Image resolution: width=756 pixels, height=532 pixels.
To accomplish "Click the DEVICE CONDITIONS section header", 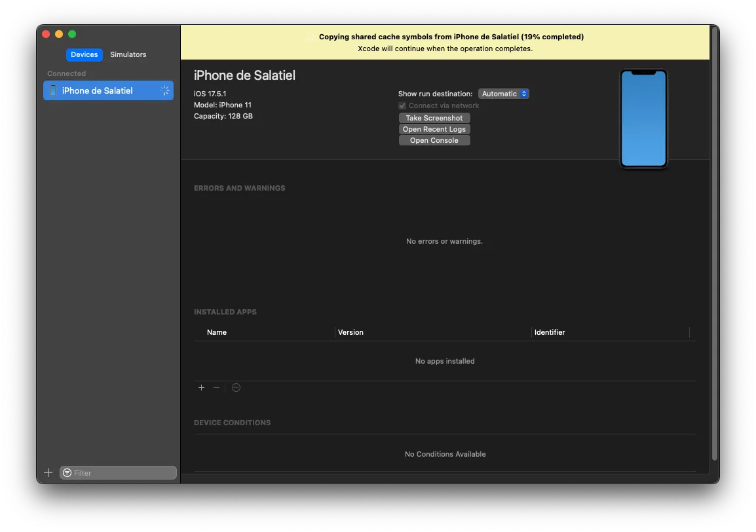I will coord(233,423).
